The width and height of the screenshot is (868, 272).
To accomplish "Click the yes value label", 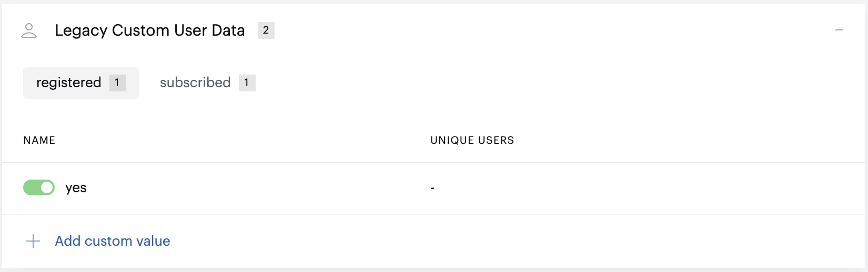I will tap(76, 188).
